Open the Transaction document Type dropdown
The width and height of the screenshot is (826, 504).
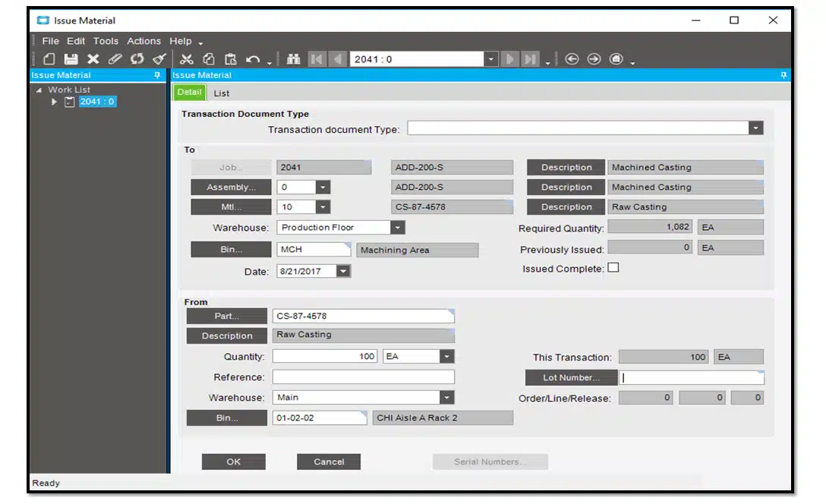click(x=755, y=129)
